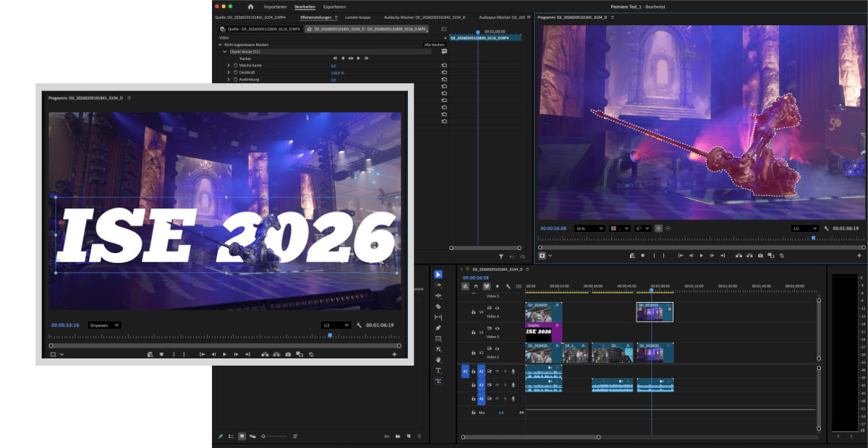Viewport: 868px width, 448px height.
Task: Switch to the Exportieren workspace tab
Action: click(333, 7)
